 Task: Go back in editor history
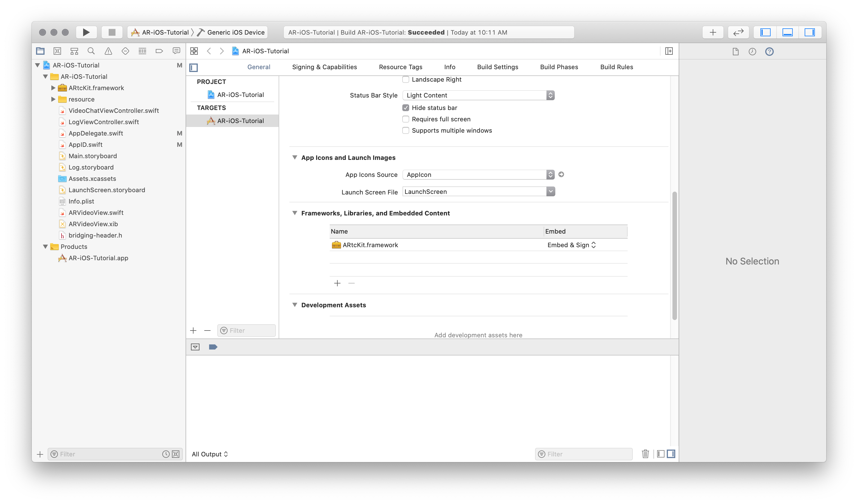coord(209,51)
